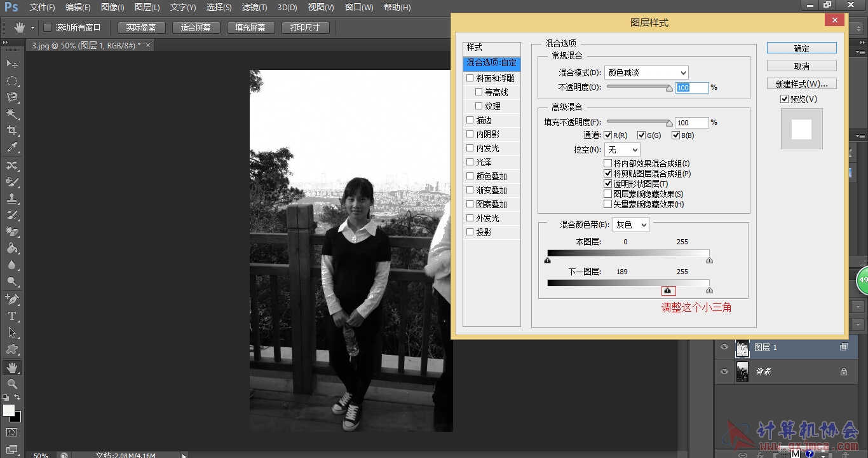
Task: Select 混合选项:自定 in styles list
Action: coord(492,64)
